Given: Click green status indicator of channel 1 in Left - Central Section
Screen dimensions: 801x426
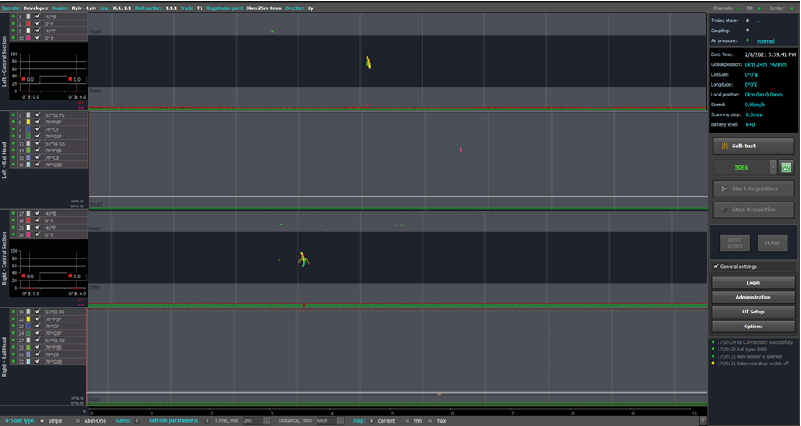Looking at the screenshot, I should coord(13,17).
